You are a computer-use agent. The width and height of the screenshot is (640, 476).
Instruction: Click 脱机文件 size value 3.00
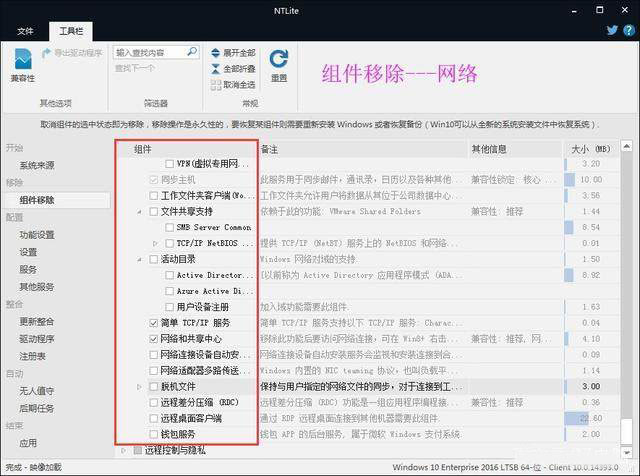pyautogui.click(x=591, y=387)
